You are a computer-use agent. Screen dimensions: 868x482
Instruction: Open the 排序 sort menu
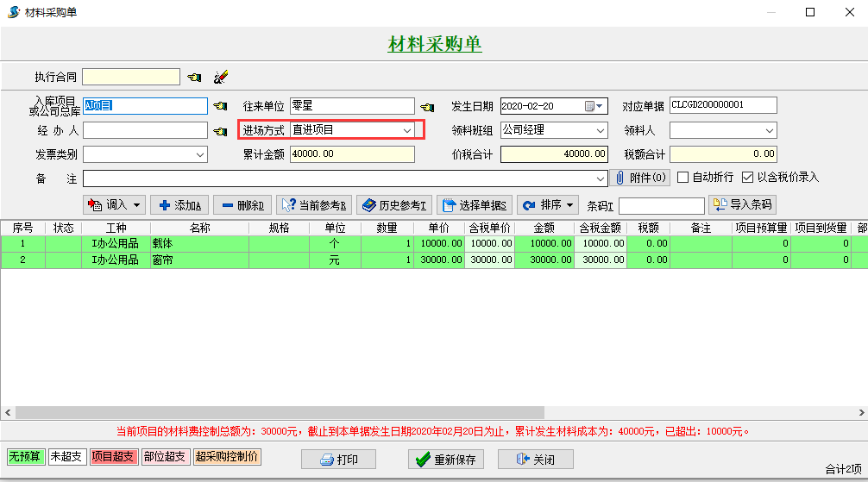547,205
